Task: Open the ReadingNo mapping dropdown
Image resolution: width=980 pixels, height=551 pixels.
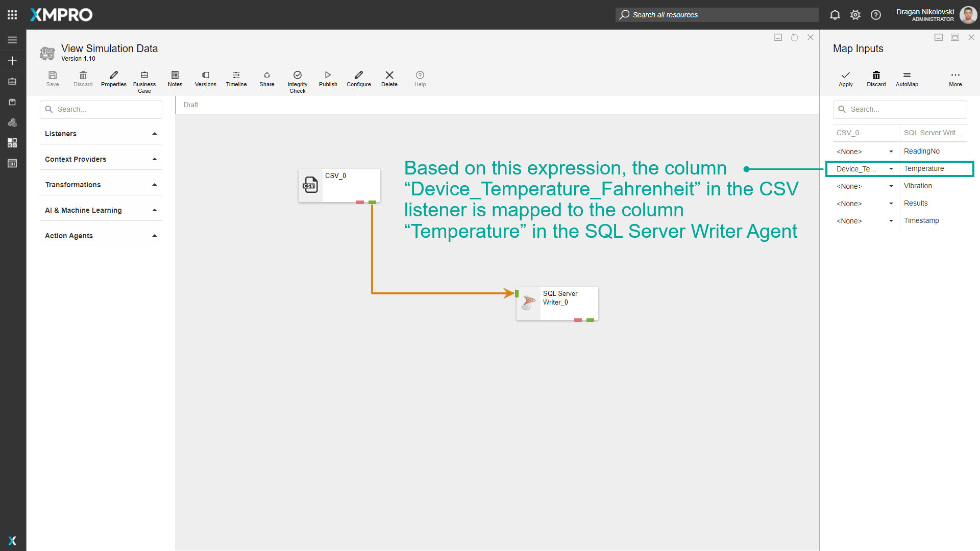Action: 891,152
